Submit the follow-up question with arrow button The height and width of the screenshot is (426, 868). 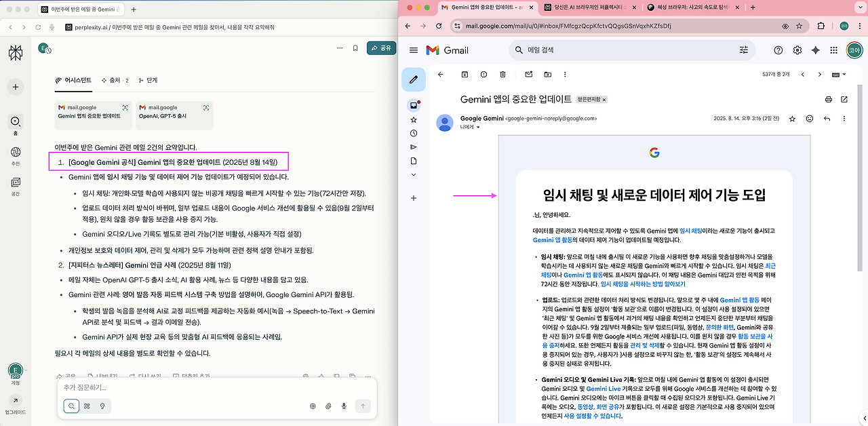click(362, 406)
